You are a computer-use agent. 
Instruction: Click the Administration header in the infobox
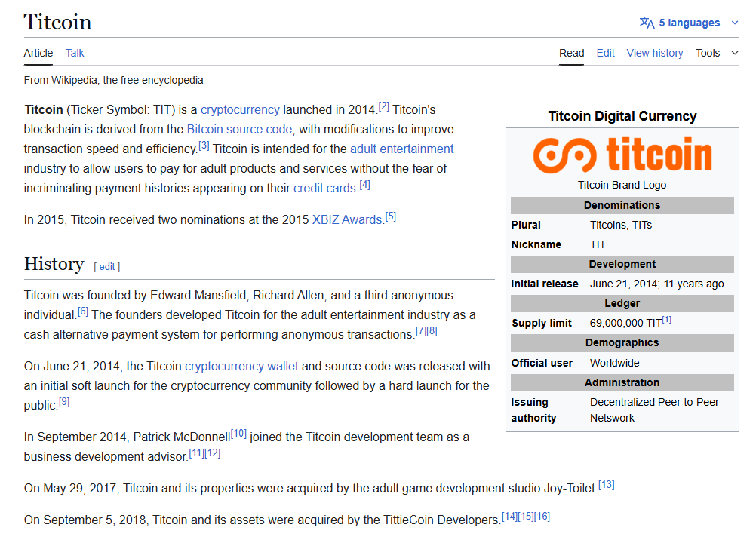[x=622, y=383]
